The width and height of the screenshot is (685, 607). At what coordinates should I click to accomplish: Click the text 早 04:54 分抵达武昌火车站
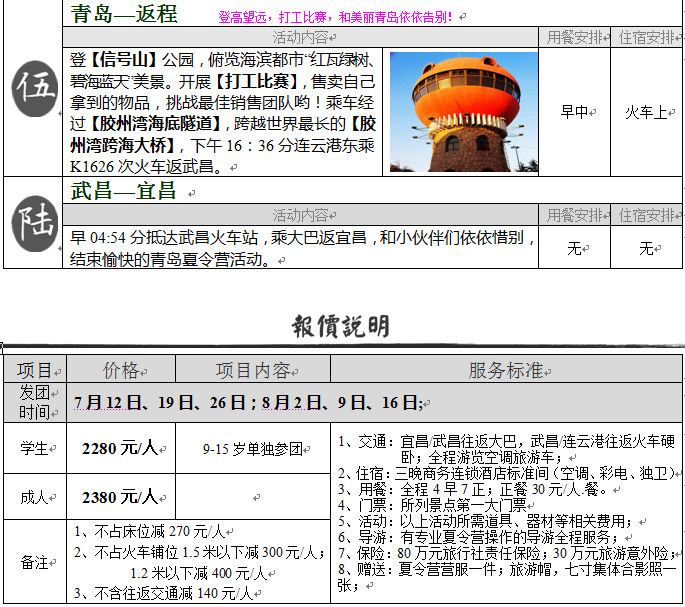tap(164, 238)
